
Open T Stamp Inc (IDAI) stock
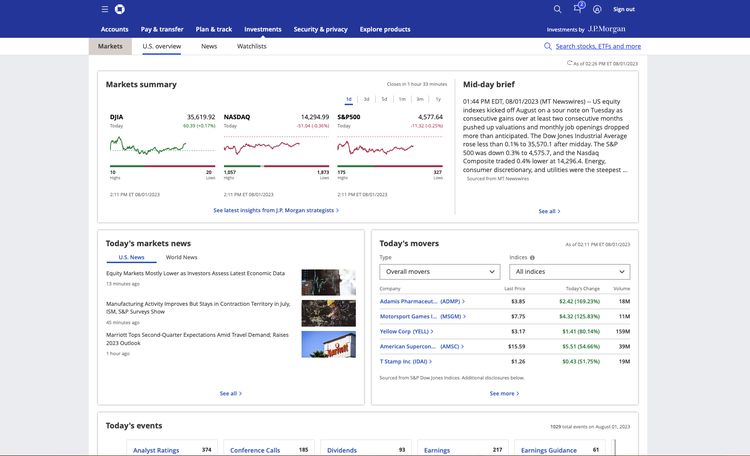click(x=406, y=361)
